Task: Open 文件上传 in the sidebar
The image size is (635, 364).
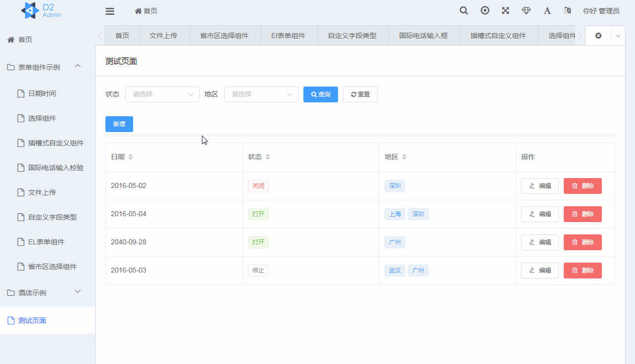Action: [48, 192]
